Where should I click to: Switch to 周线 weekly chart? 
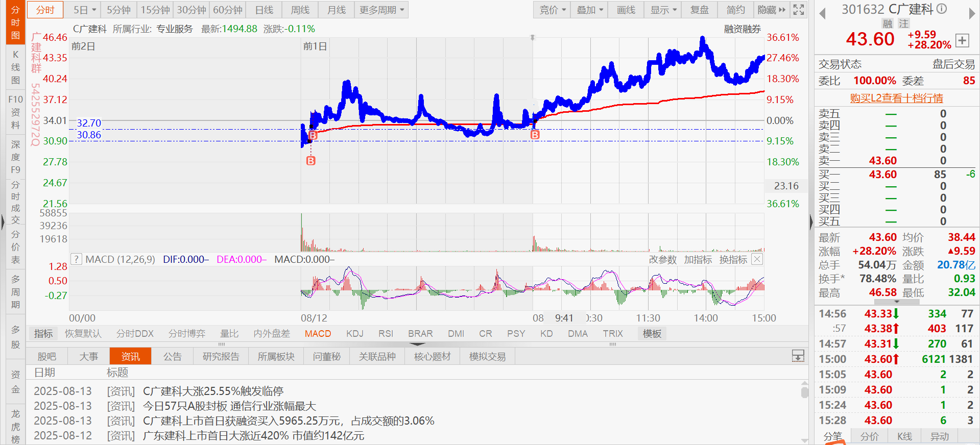tap(300, 10)
